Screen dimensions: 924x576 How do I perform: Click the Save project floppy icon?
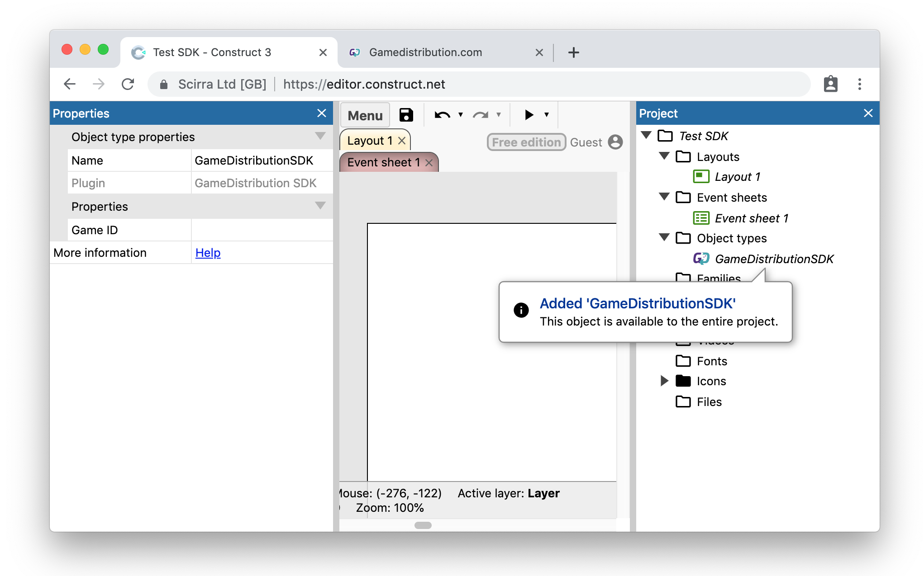pyautogui.click(x=406, y=115)
